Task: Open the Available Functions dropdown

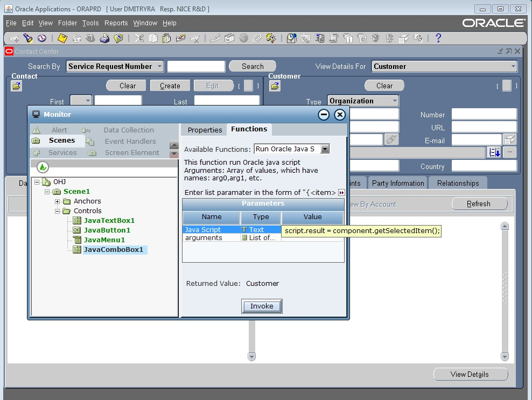Action: click(292, 149)
